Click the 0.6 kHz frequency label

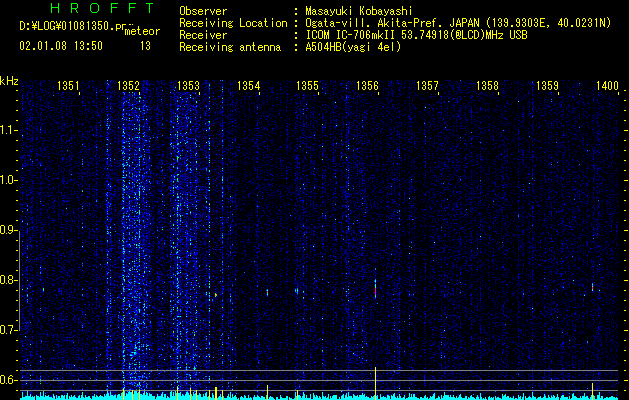[x=9, y=380]
